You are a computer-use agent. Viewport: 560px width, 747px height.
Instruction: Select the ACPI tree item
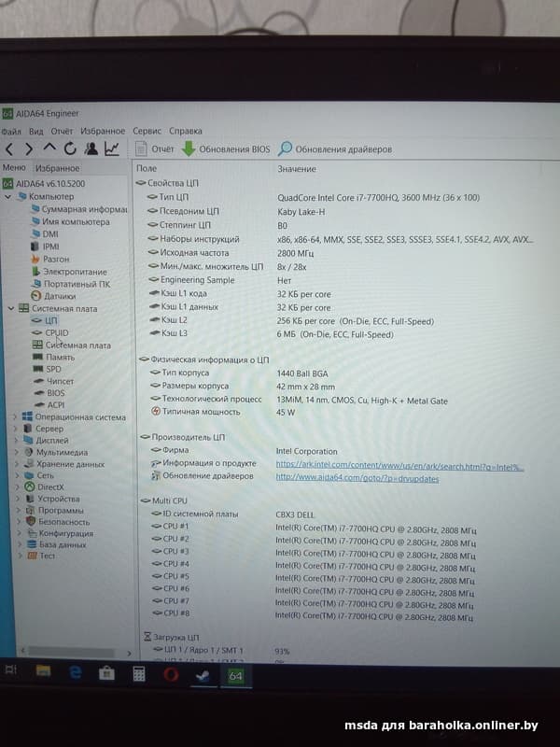click(x=49, y=405)
